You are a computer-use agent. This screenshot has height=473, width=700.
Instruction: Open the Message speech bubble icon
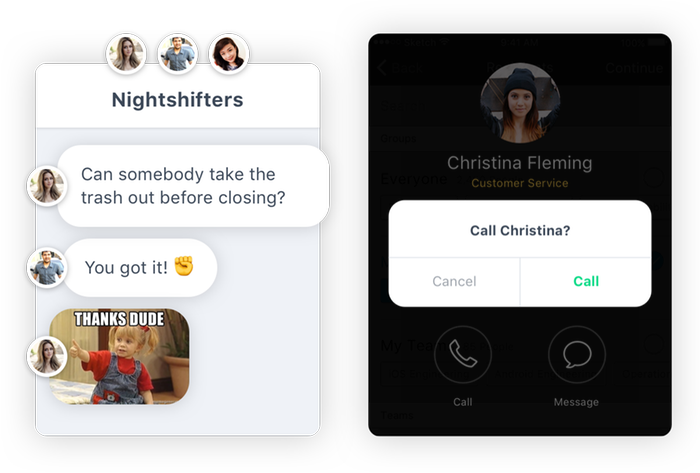pos(577,354)
